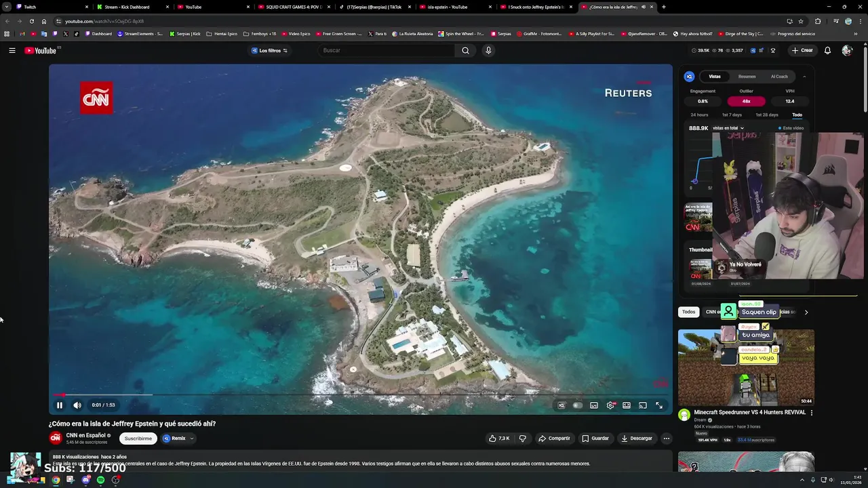
Task: Mute the video with the volume icon
Action: coord(77,405)
